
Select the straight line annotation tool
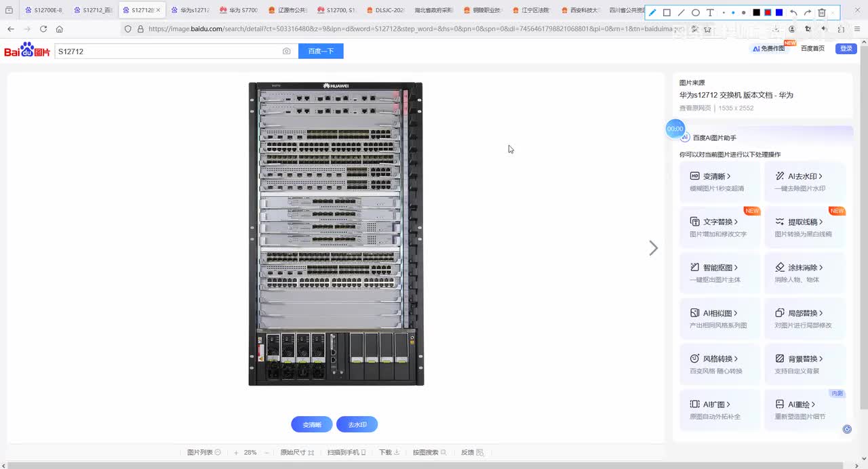(682, 13)
